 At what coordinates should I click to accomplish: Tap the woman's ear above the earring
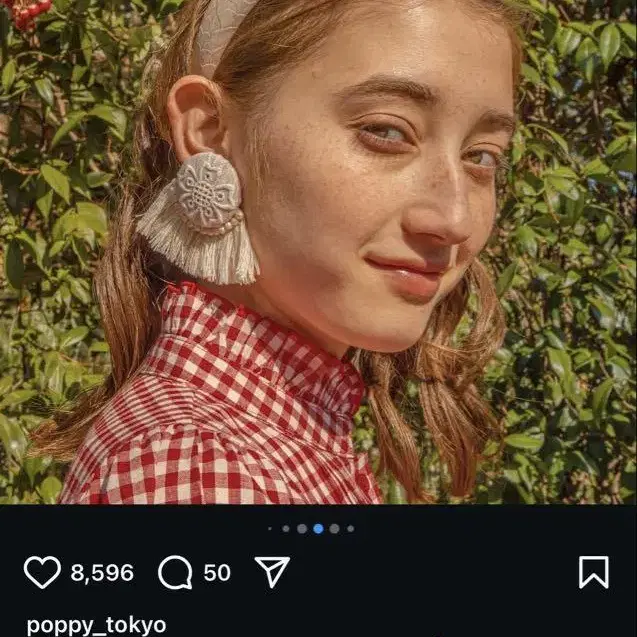tap(197, 120)
